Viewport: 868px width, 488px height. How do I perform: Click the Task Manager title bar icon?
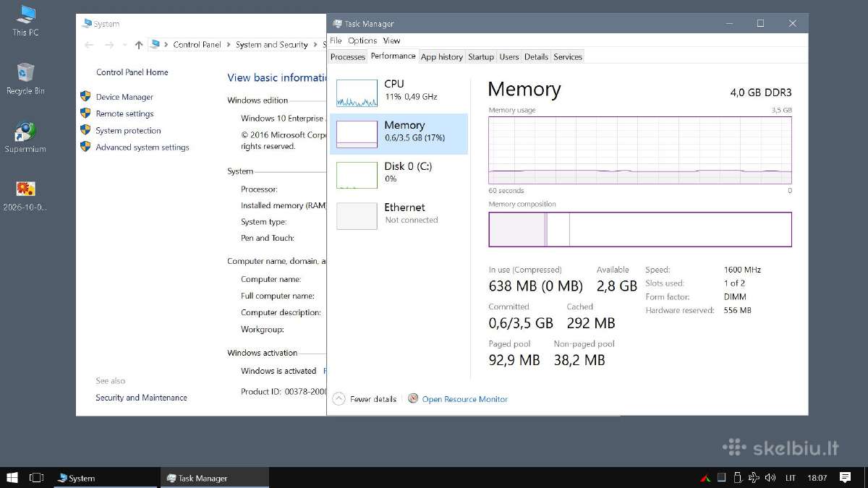coord(337,24)
